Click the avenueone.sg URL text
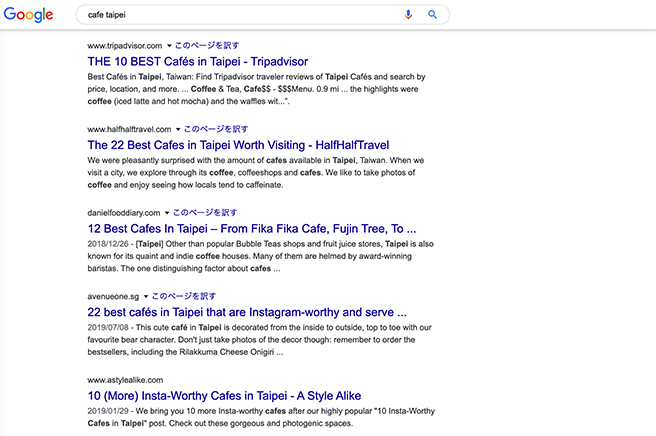656x436 pixels. tap(113, 297)
